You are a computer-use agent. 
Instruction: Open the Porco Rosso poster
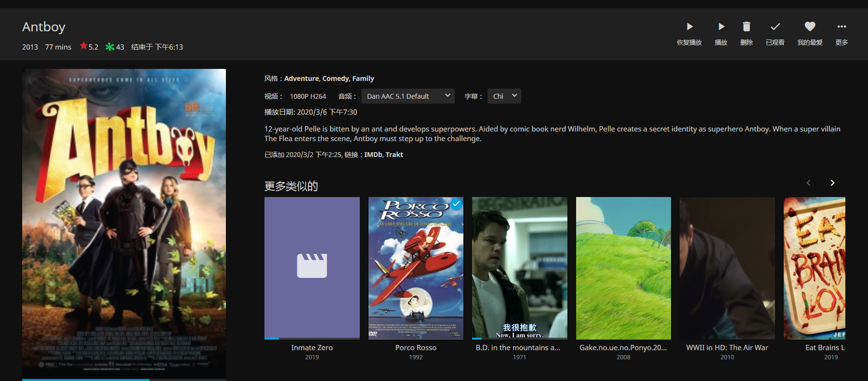[x=416, y=268]
